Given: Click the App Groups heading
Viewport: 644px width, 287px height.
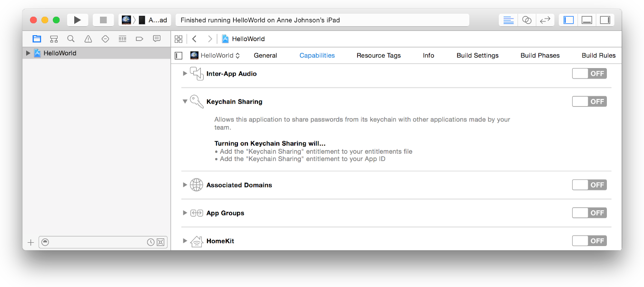Looking at the screenshot, I should pos(225,213).
